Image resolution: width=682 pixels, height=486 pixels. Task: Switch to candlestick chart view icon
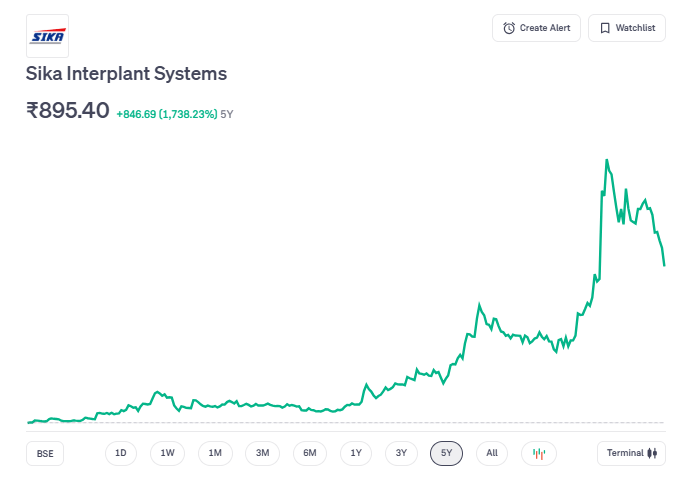point(539,453)
